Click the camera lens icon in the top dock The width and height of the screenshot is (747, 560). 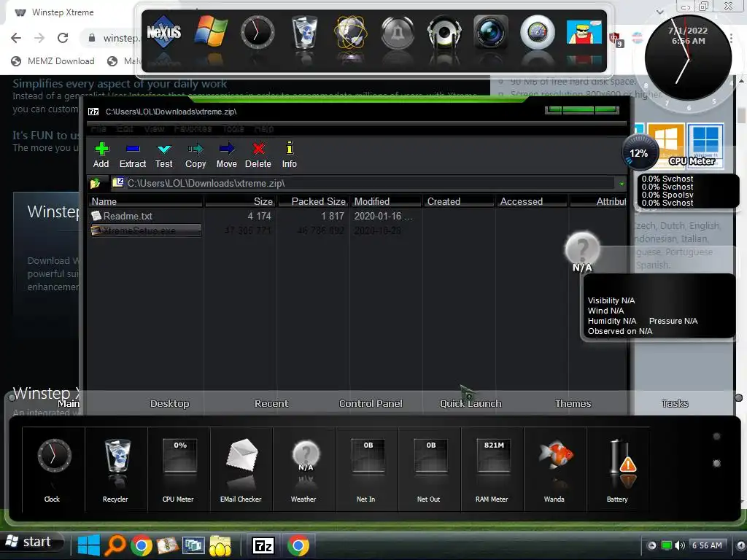point(491,32)
